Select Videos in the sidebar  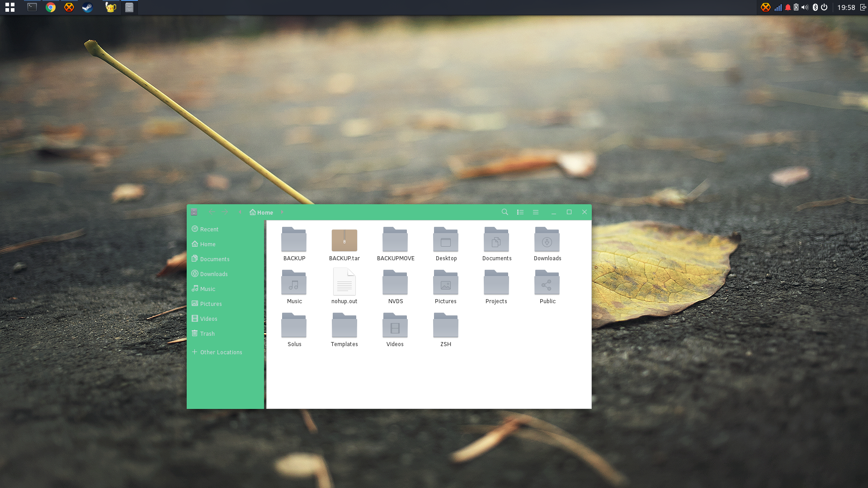pyautogui.click(x=225, y=319)
